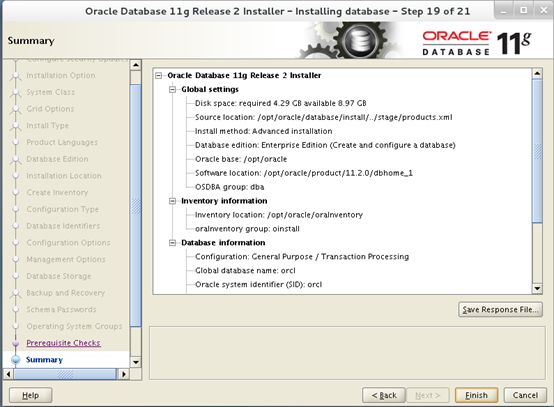Click the steps list scroll-right arrow

coord(123,374)
